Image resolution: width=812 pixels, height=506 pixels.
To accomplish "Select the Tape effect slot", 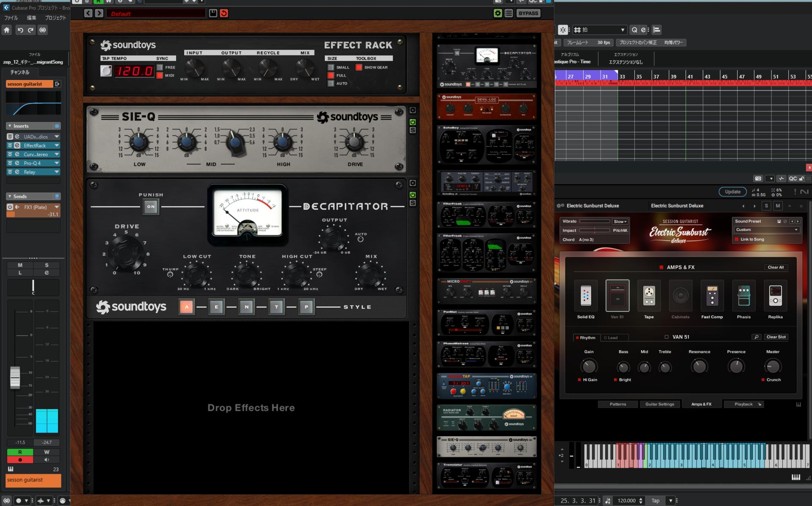I will [649, 295].
